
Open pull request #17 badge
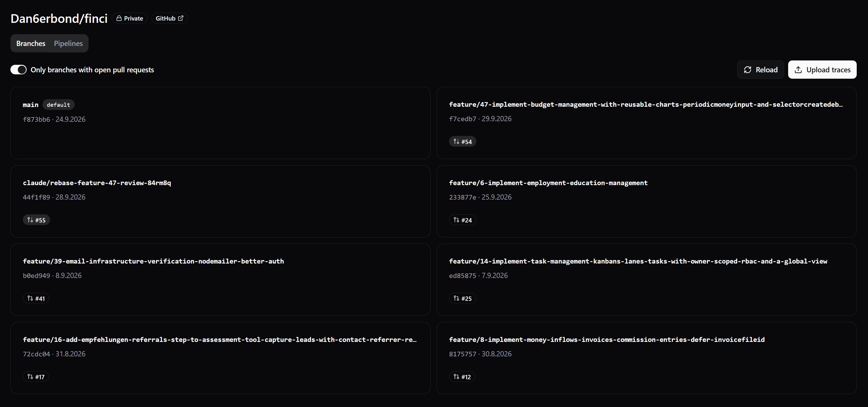click(x=36, y=377)
